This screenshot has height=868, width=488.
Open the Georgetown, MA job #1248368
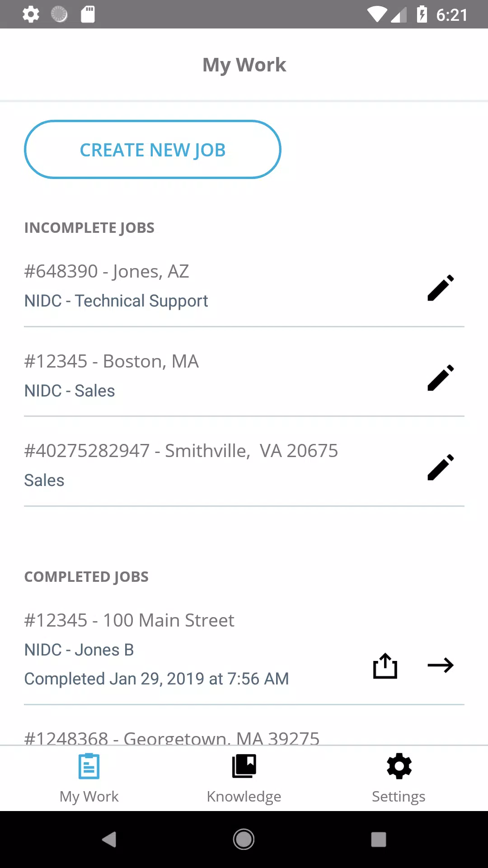pos(172,738)
